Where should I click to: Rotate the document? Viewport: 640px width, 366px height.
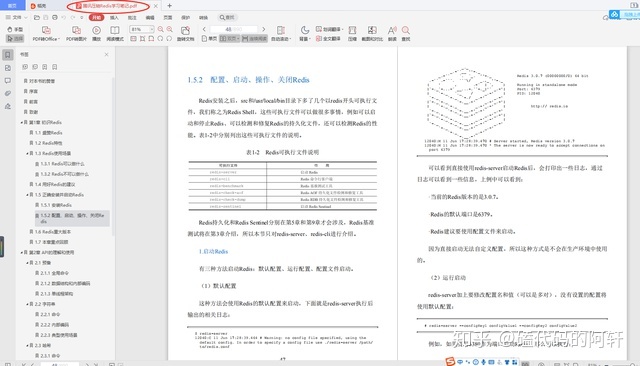pos(185,33)
